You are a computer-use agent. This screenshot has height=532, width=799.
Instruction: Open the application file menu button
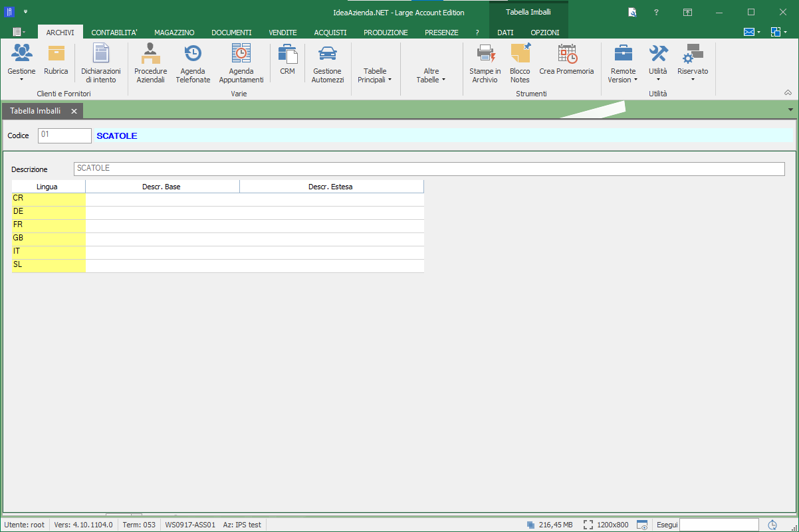click(x=19, y=32)
